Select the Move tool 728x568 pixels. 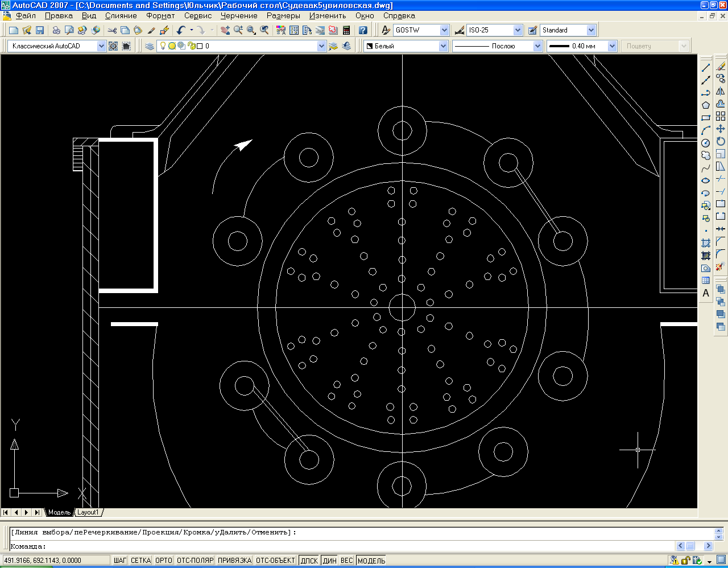(721, 129)
